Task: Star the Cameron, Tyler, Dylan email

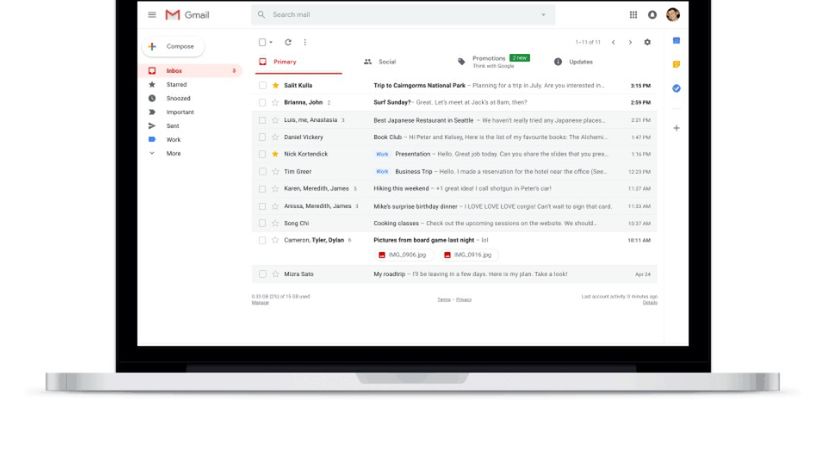Action: tap(275, 240)
